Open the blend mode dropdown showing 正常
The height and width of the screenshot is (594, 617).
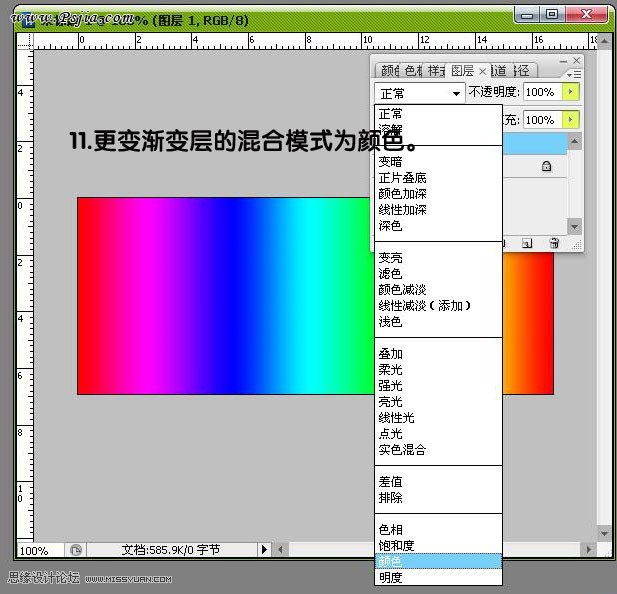coord(419,93)
